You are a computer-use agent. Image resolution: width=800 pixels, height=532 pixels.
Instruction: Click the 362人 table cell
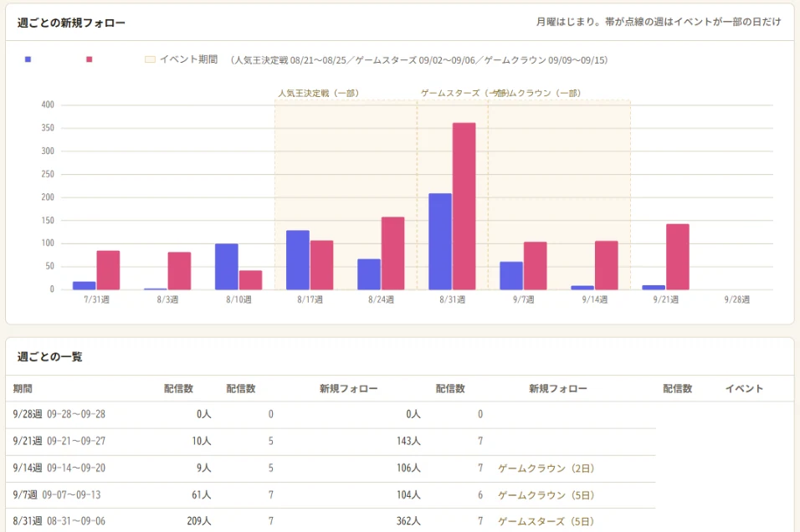[408, 521]
